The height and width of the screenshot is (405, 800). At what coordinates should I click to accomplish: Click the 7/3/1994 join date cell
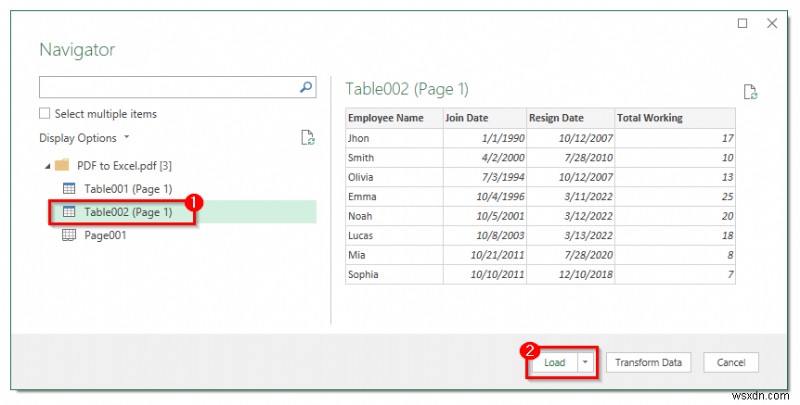484,177
